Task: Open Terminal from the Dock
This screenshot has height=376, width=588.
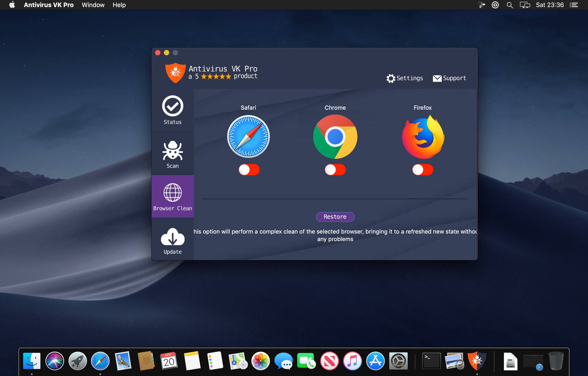Action: pos(431,361)
